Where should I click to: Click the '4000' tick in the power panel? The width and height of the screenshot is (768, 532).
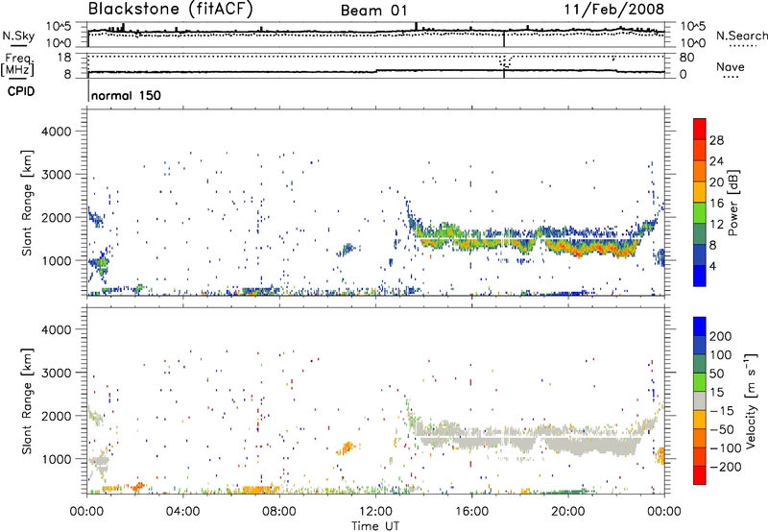point(56,132)
